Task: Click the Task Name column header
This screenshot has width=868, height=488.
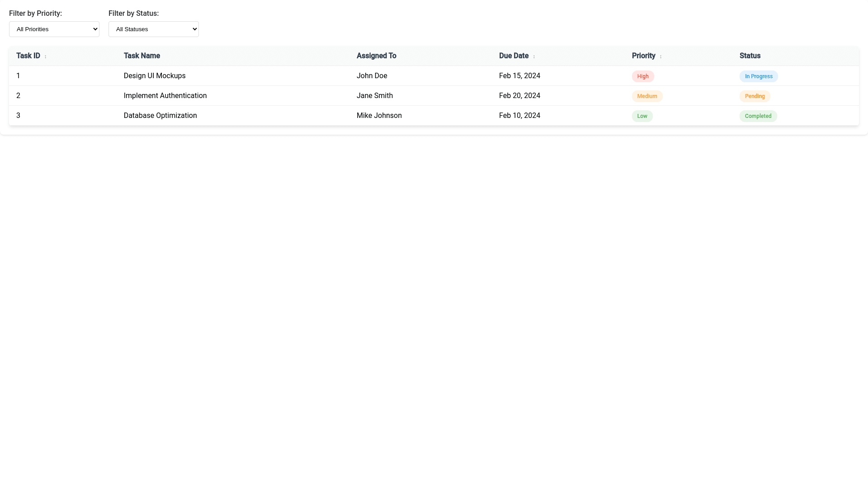Action: coord(142,56)
